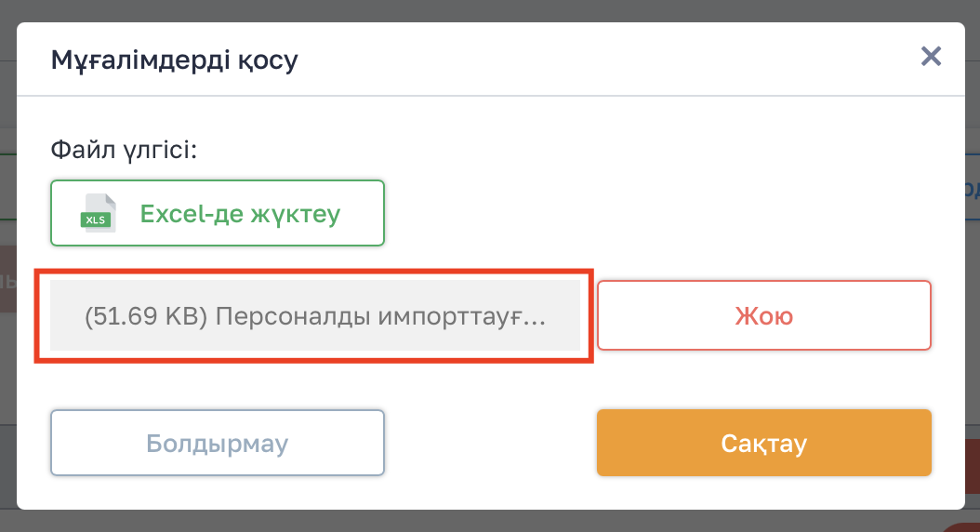980x532 pixels.
Task: Click the green XLS file icon
Action: click(97, 213)
